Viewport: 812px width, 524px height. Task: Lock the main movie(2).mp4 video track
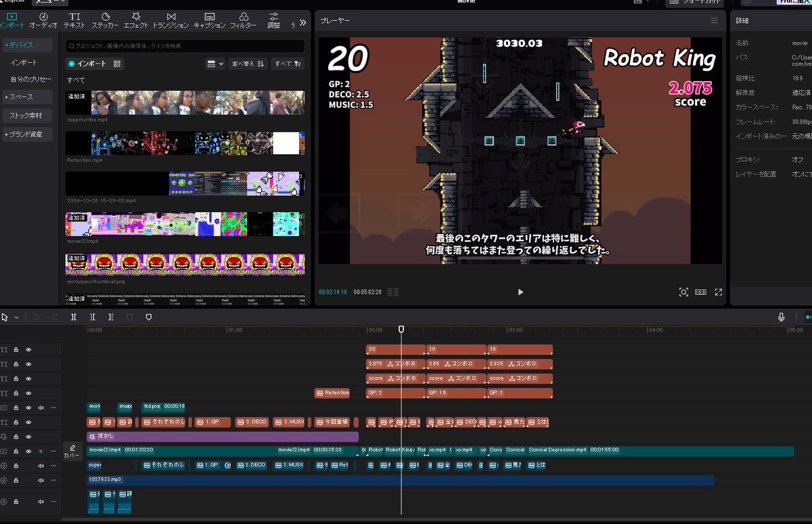pos(16,451)
